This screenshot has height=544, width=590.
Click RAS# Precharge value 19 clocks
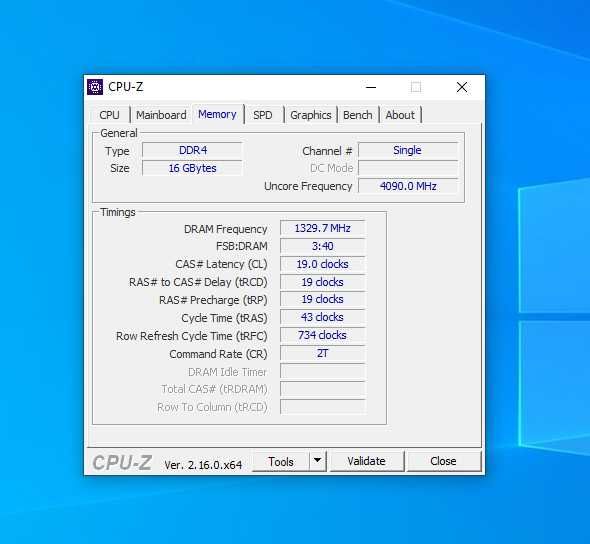tap(322, 299)
